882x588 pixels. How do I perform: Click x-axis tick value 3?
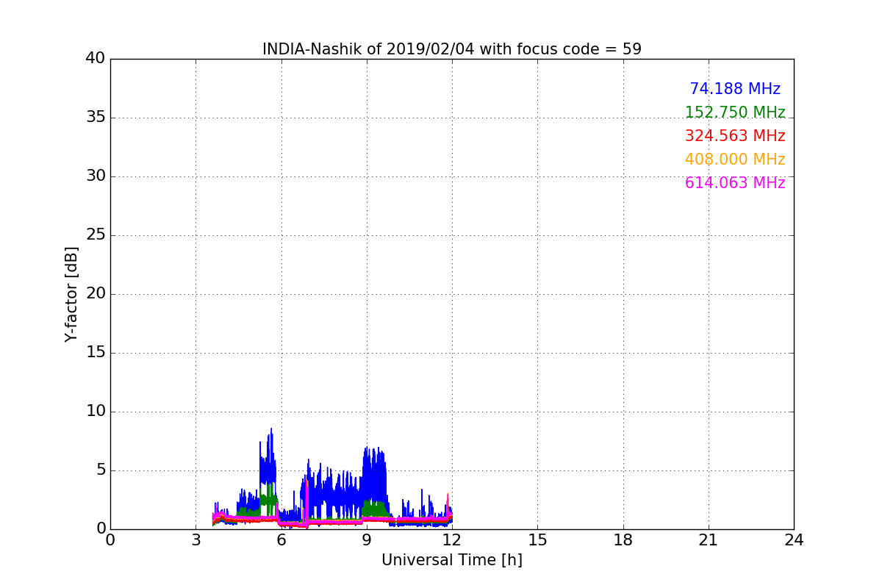pyautogui.click(x=196, y=540)
